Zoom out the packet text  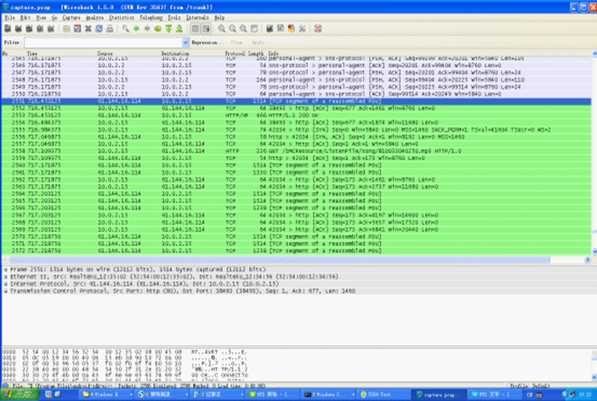click(232, 29)
